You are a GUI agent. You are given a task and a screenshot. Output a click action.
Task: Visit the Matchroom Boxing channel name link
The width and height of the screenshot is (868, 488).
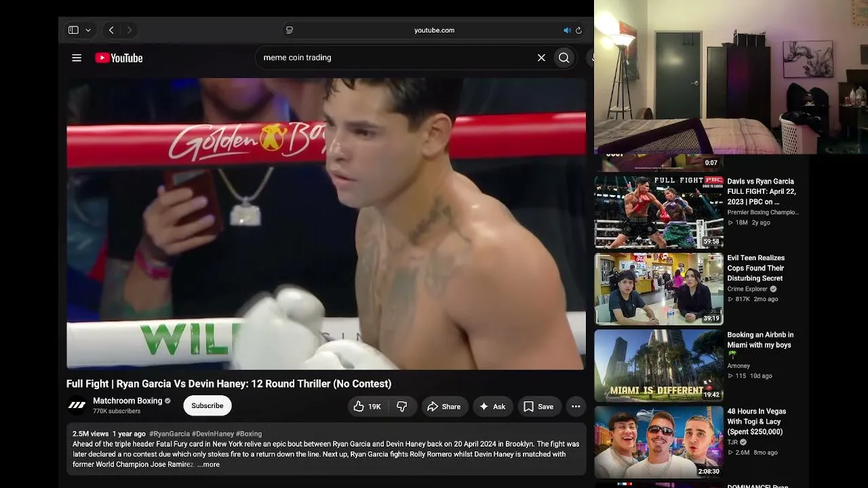point(127,401)
